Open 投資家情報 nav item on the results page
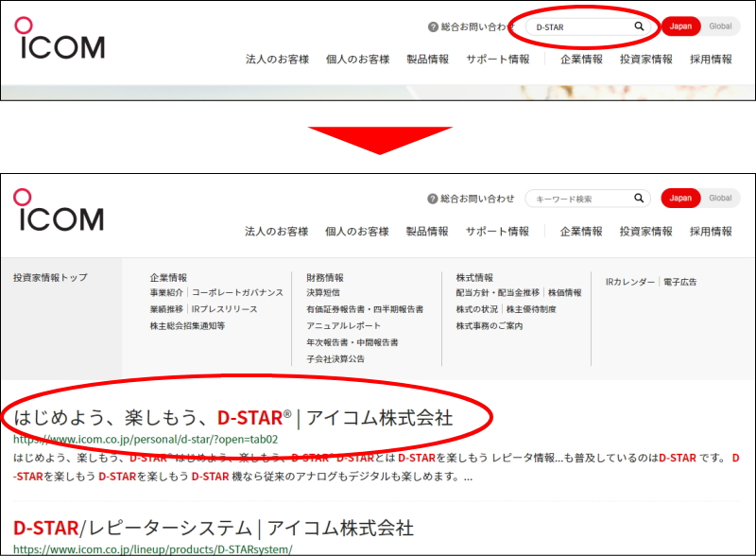The image size is (756, 556). click(x=646, y=231)
